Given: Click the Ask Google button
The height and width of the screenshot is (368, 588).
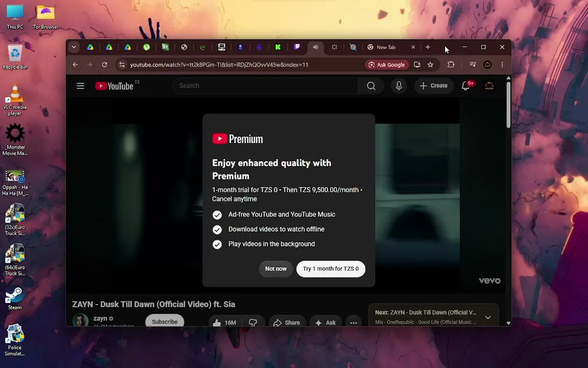Looking at the screenshot, I should coord(387,64).
